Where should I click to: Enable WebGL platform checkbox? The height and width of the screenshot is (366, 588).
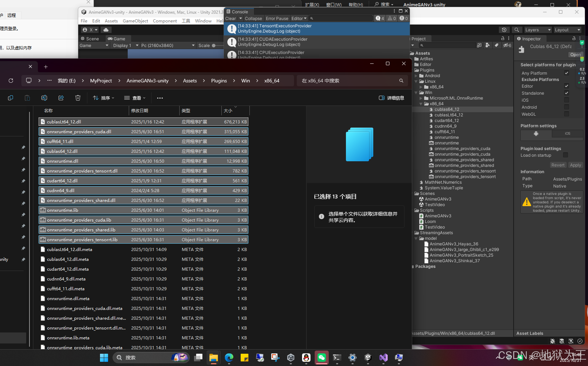566,114
